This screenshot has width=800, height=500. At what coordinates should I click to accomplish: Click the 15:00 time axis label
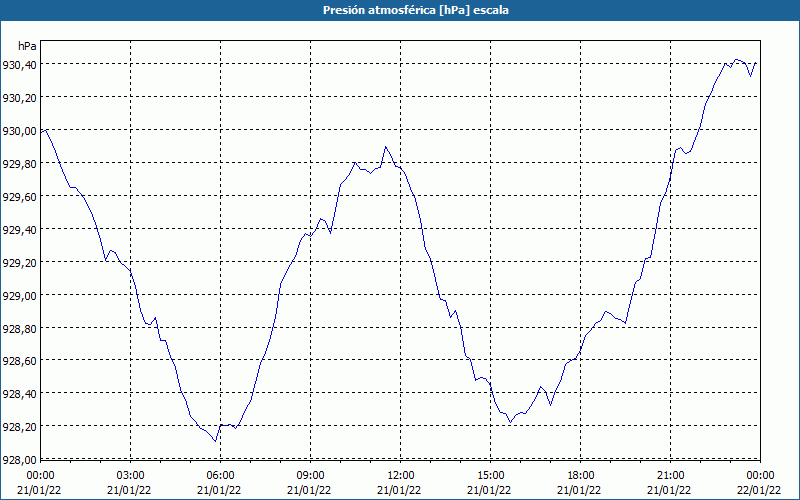point(490,475)
